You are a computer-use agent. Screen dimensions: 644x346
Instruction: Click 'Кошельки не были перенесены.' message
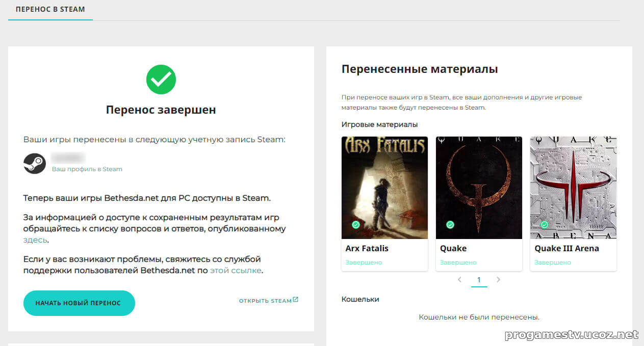(x=479, y=317)
